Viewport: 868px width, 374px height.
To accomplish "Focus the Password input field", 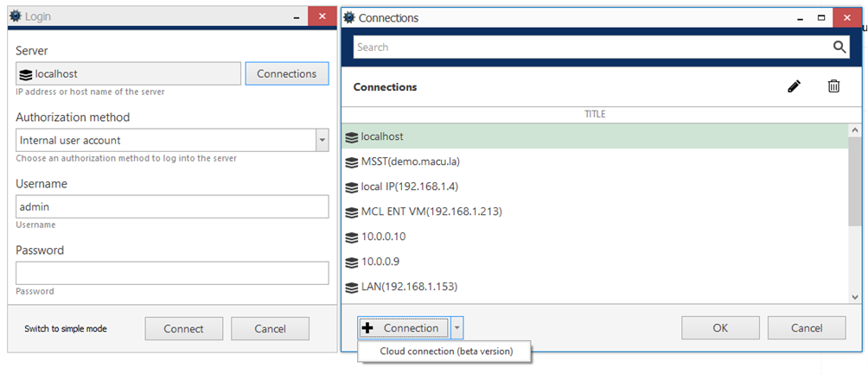I will click(172, 273).
